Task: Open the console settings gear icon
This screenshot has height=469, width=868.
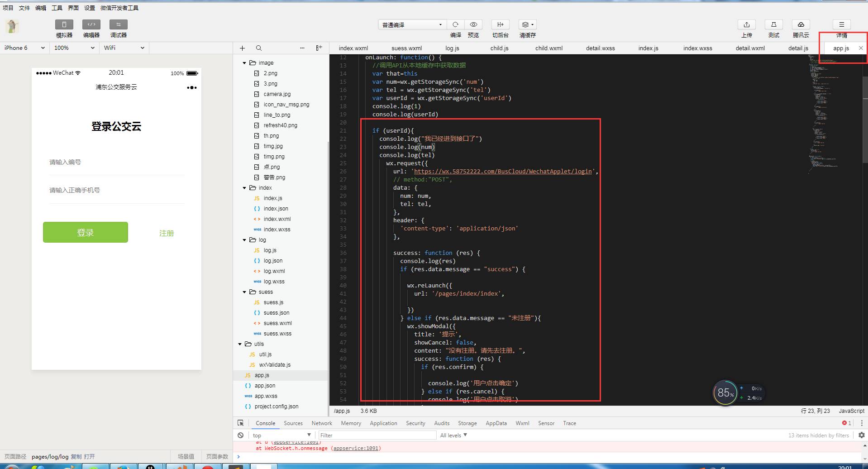Action: tap(861, 435)
